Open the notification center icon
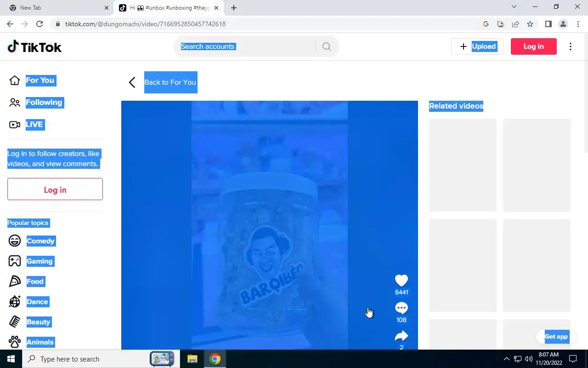Image resolution: width=588 pixels, height=368 pixels. coord(573,359)
